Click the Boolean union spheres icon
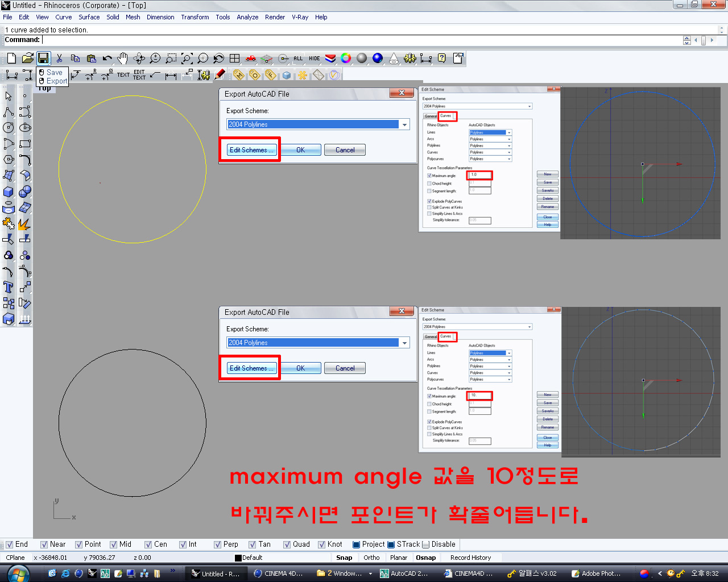The width and height of the screenshot is (728, 582). 24,192
